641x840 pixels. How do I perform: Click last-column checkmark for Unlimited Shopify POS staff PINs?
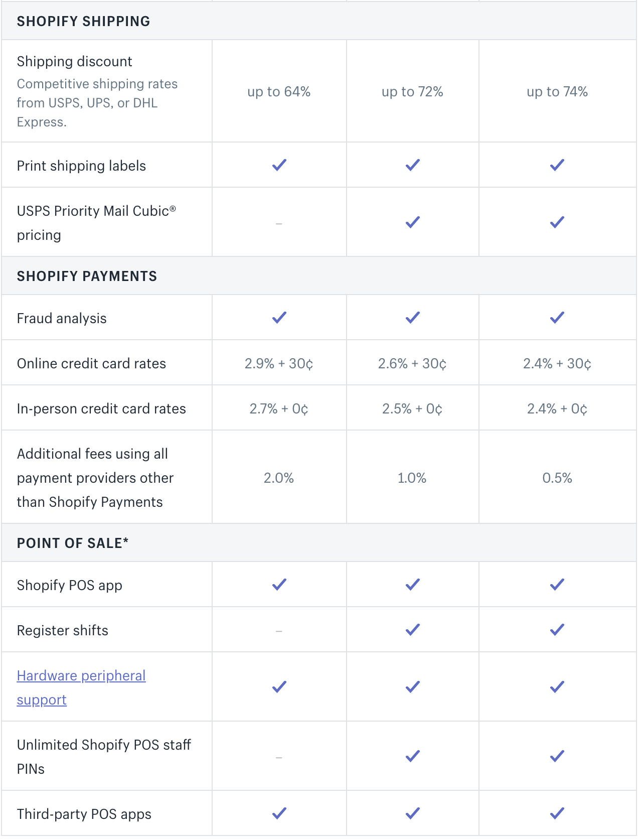tap(557, 756)
